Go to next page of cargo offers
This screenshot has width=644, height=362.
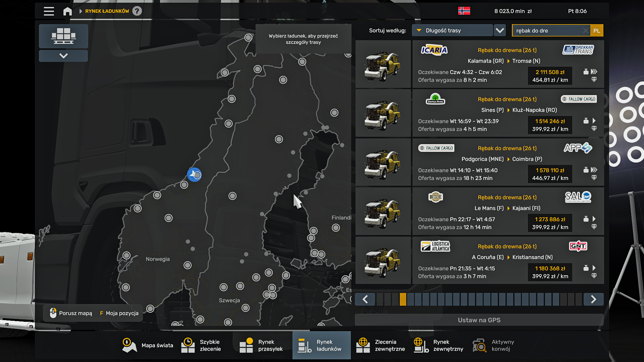click(593, 299)
